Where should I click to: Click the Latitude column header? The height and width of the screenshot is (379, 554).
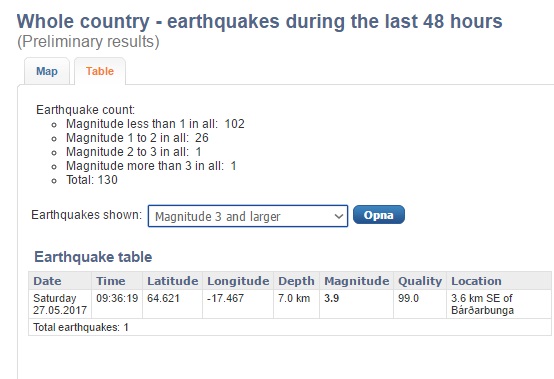172,281
